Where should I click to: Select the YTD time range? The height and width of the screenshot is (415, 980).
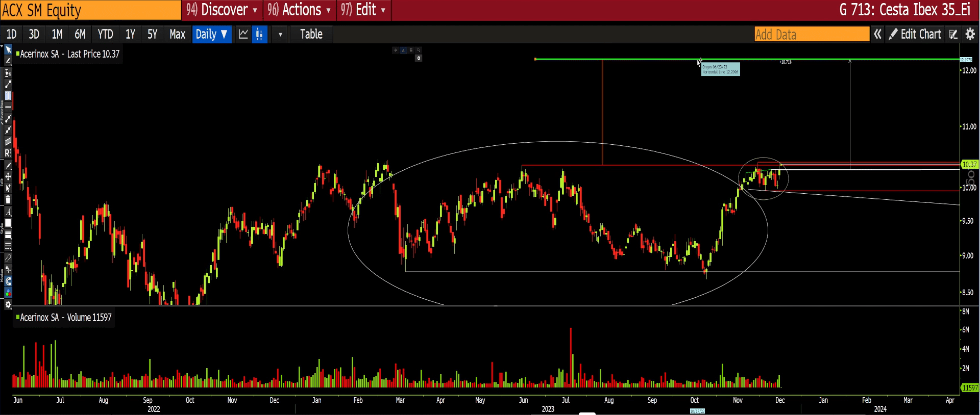click(x=105, y=34)
